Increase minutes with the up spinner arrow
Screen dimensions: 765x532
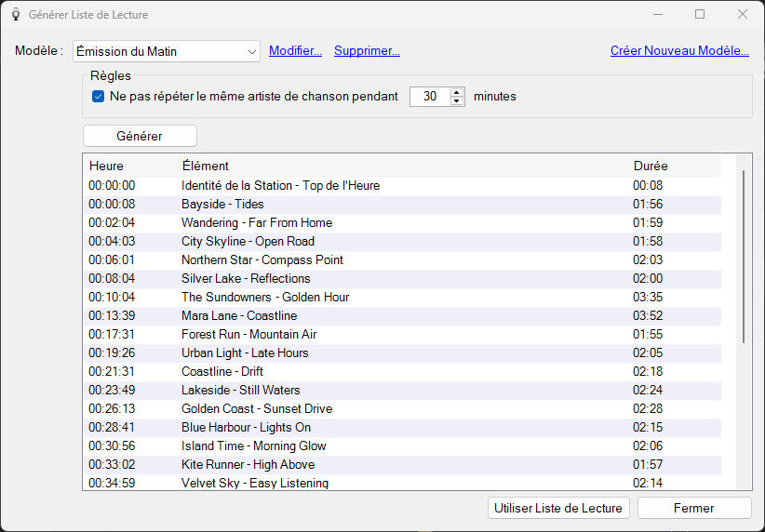click(457, 92)
